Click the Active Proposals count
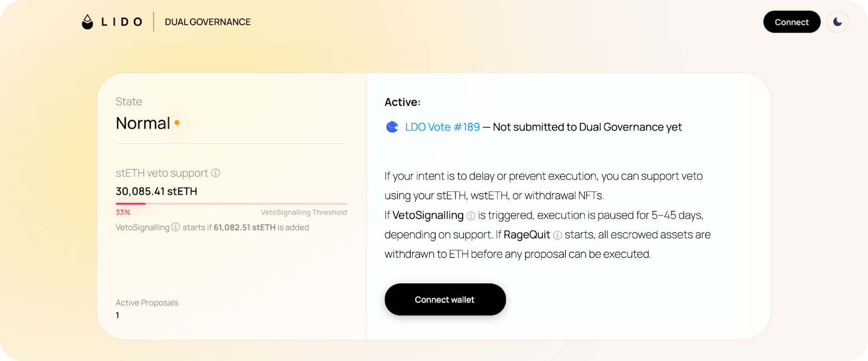 coord(118,315)
